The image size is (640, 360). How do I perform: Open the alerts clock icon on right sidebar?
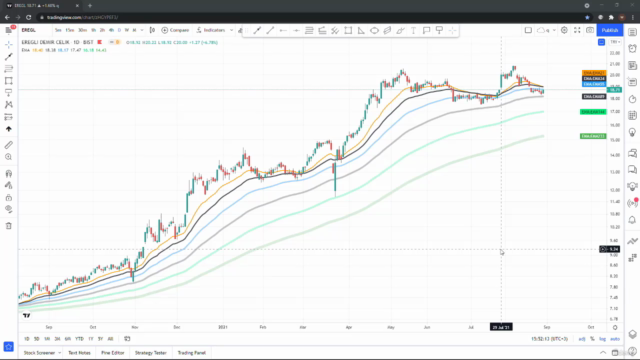coord(632,49)
